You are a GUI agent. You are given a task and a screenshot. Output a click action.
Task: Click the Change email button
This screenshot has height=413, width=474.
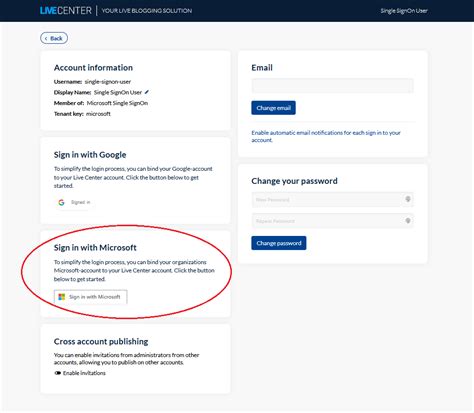tap(273, 108)
